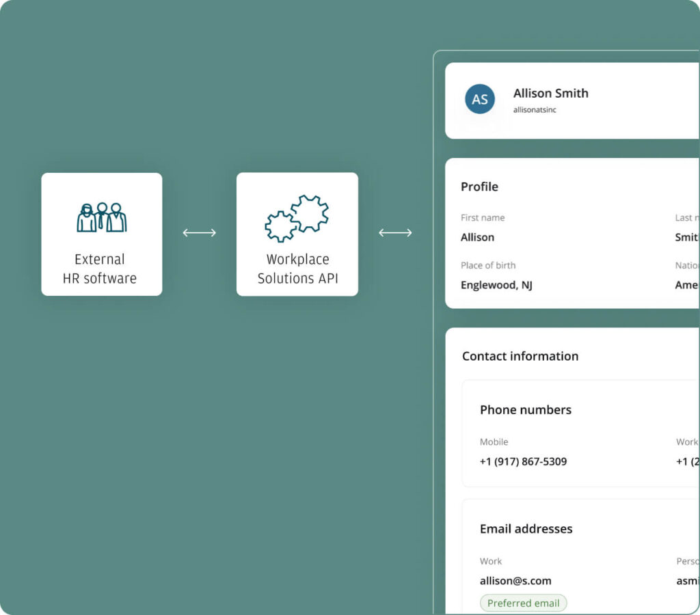
Task: Click arrow between API and profile panel
Action: coord(395,233)
